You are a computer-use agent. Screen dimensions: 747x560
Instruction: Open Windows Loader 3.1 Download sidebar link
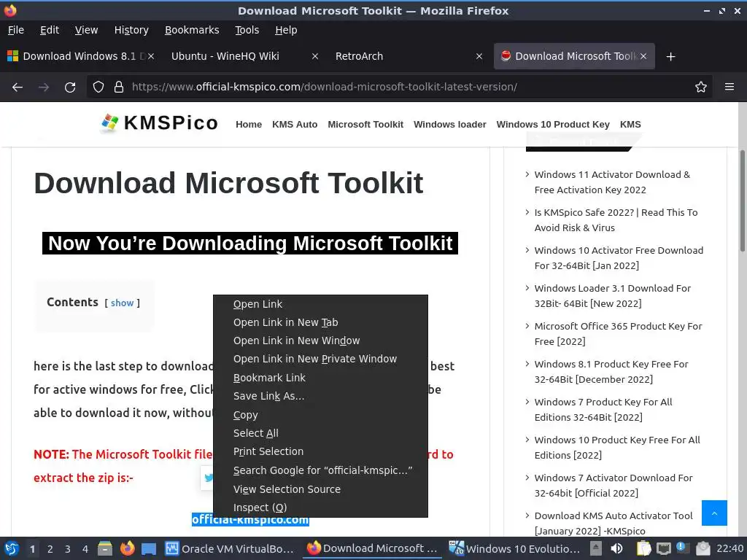coord(612,296)
